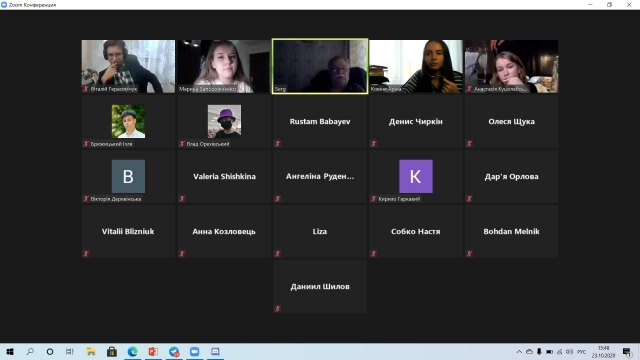Select Віталій Герасимчук video tile
The height and width of the screenshot is (360, 640).
128,66
